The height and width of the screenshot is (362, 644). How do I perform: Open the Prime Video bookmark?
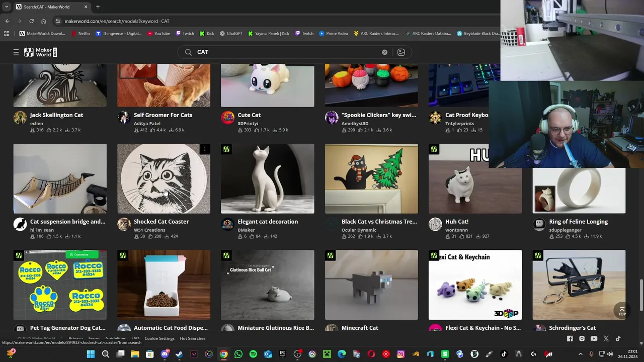tap(333, 34)
